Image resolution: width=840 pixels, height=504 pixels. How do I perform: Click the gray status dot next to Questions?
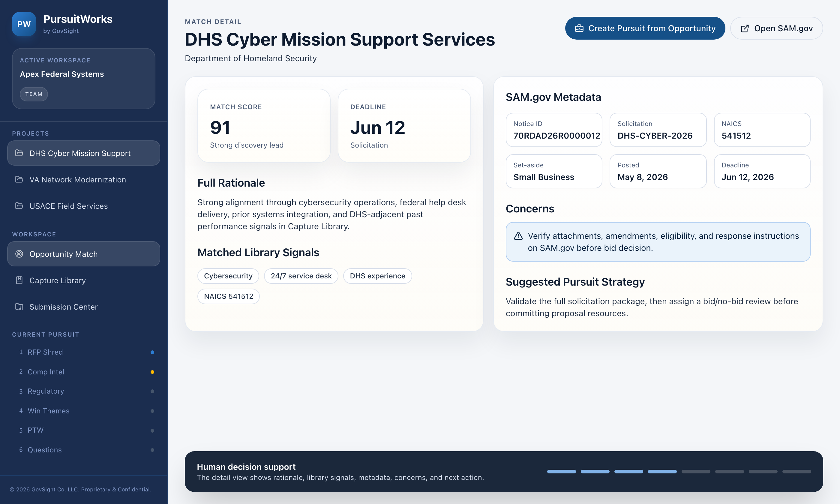click(152, 450)
